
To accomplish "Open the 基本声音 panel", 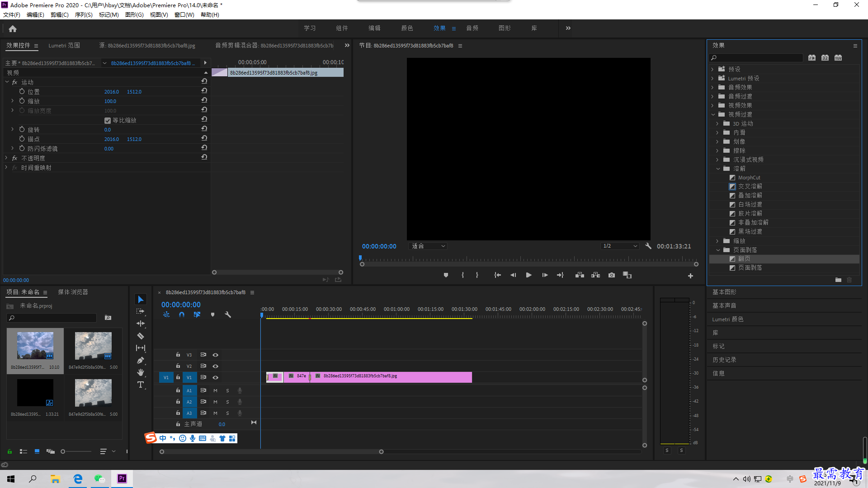I will [x=724, y=306].
